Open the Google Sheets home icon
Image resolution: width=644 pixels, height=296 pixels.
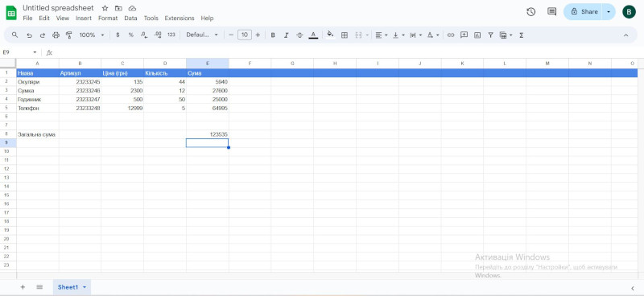(x=11, y=13)
